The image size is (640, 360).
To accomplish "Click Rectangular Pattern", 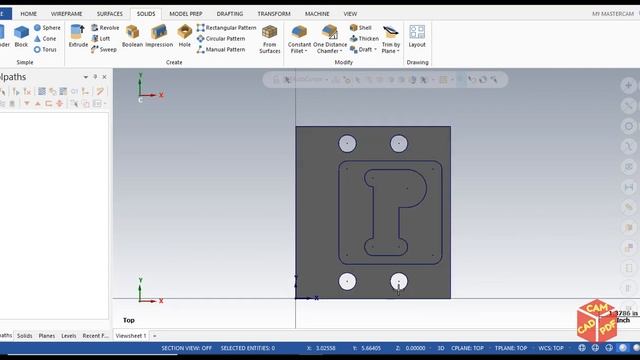I will 227,28.
